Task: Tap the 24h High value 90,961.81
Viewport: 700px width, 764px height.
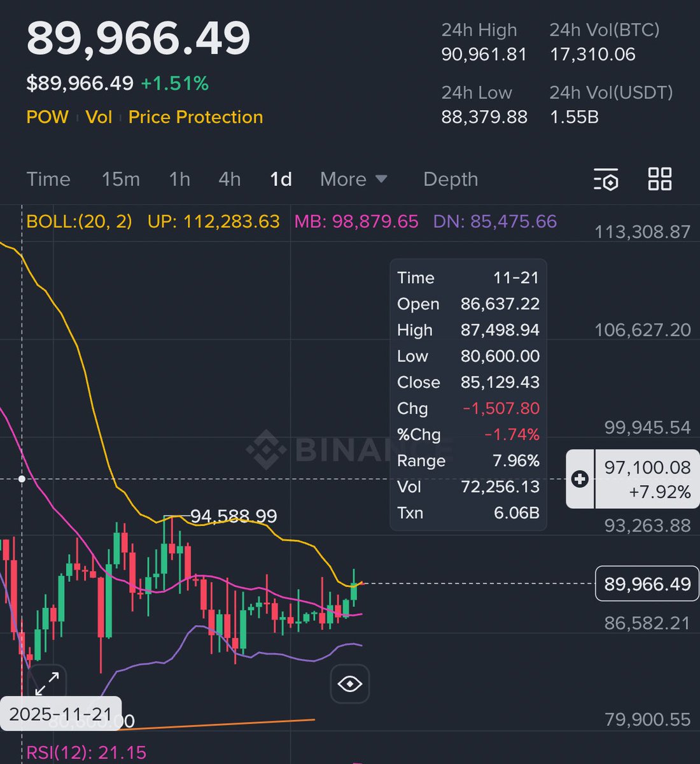Action: (x=484, y=55)
